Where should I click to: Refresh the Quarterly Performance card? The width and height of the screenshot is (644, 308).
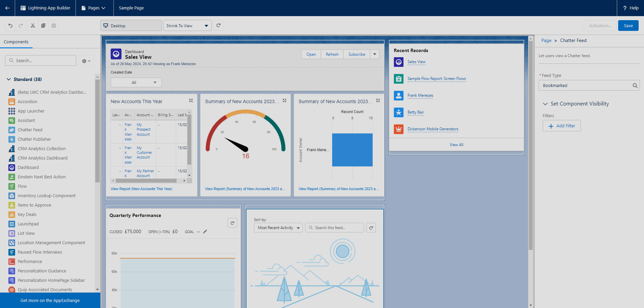tap(232, 223)
